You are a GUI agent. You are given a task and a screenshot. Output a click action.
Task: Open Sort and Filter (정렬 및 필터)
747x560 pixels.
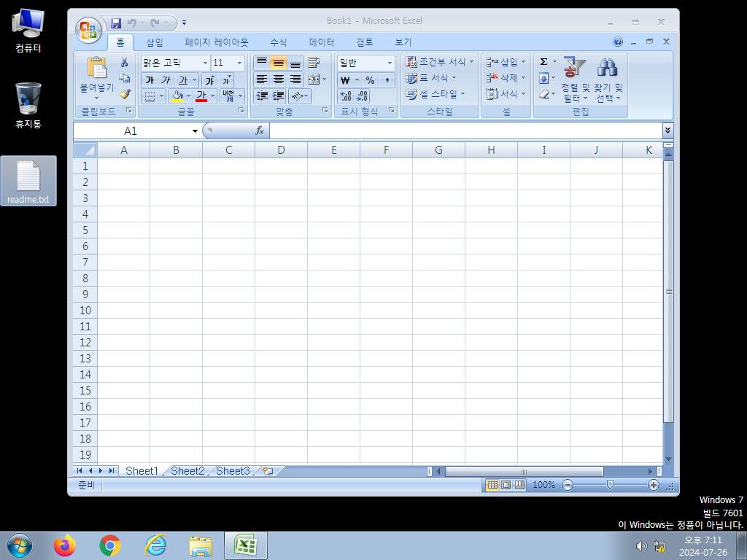575,80
